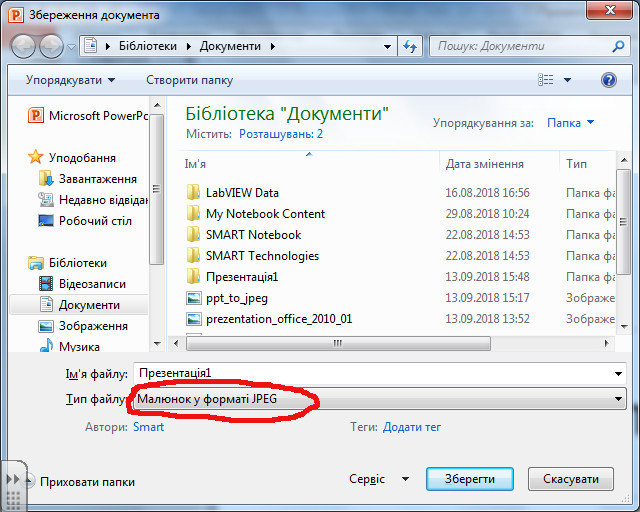640x512 pixels.
Task: Select the ppt_to_jpeg image file
Action: [x=236, y=298]
